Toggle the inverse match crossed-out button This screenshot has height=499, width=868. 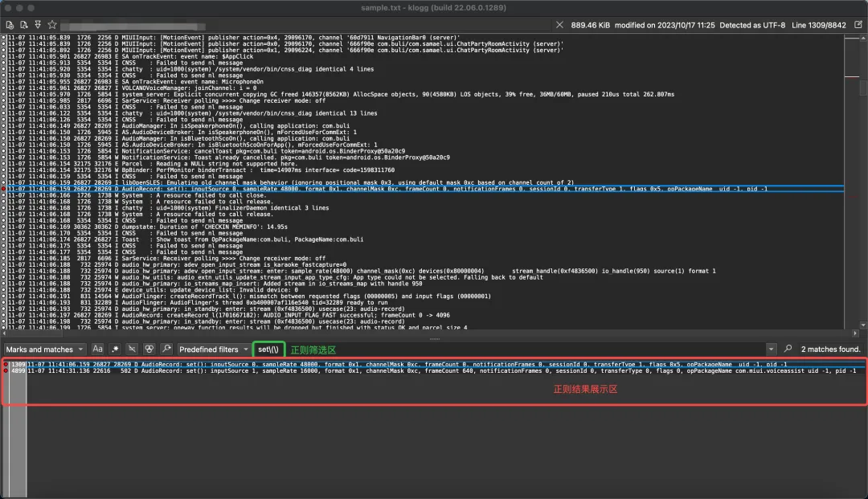click(x=132, y=349)
